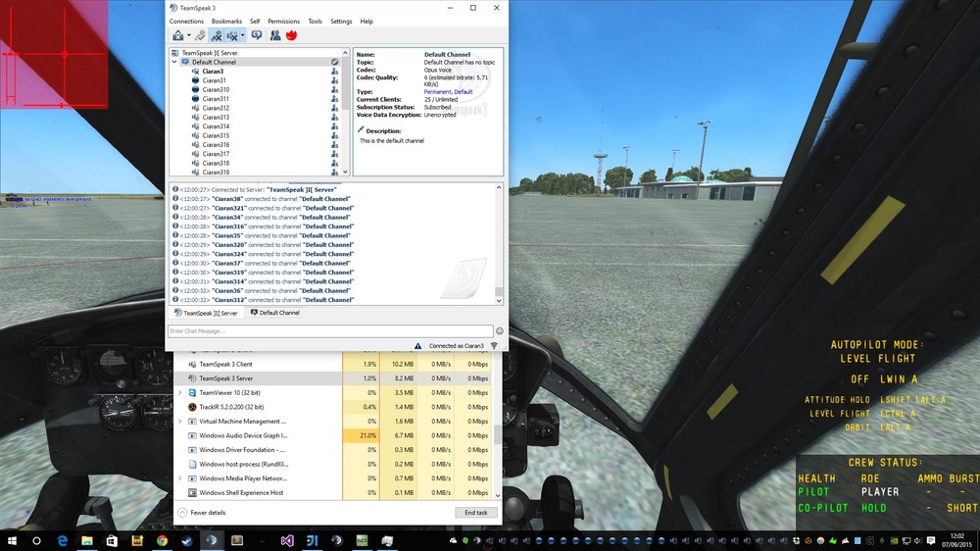
Task: Open Action Center notifications in system tray
Action: coord(931,540)
